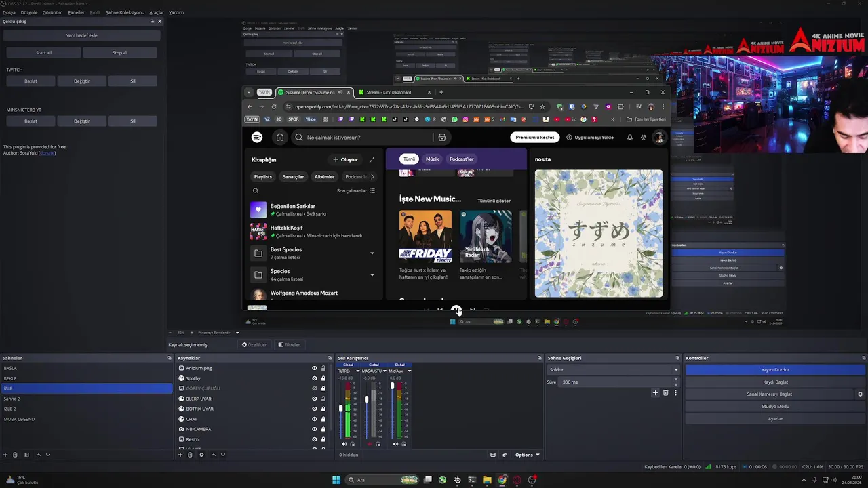This screenshot has height=488, width=868.
Task: Click Kaydı Başlat to start recording
Action: [x=775, y=382]
